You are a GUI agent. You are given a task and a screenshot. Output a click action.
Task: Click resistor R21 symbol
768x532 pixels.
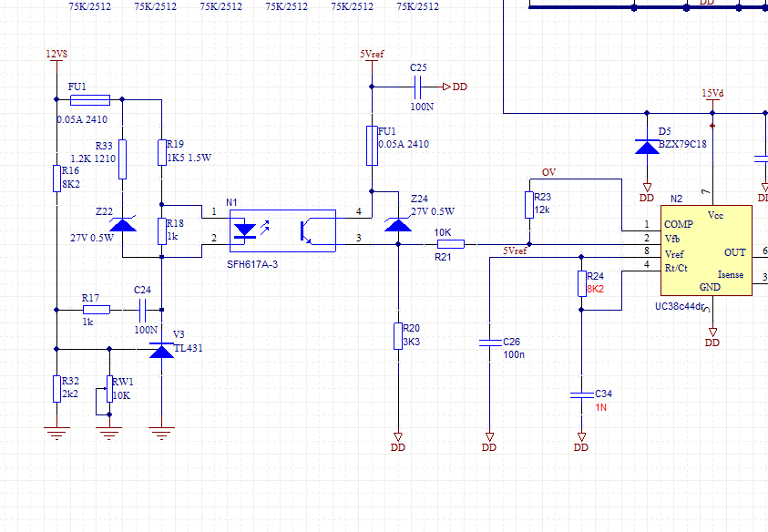click(x=451, y=244)
